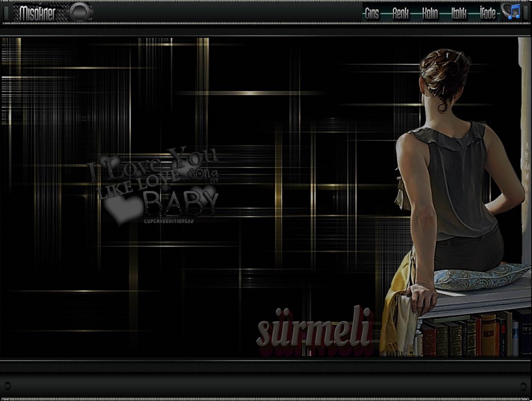The height and width of the screenshot is (401, 532).
Task: Open the Misafirler guests list
Action: (x=38, y=13)
